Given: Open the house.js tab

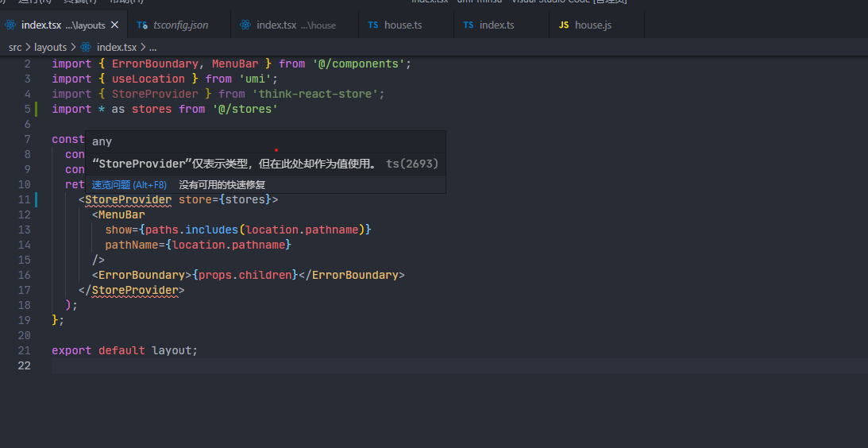Looking at the screenshot, I should pos(592,25).
